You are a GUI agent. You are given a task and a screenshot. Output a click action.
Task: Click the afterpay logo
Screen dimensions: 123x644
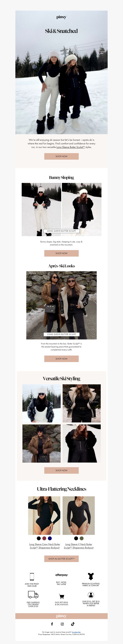click(61, 575)
